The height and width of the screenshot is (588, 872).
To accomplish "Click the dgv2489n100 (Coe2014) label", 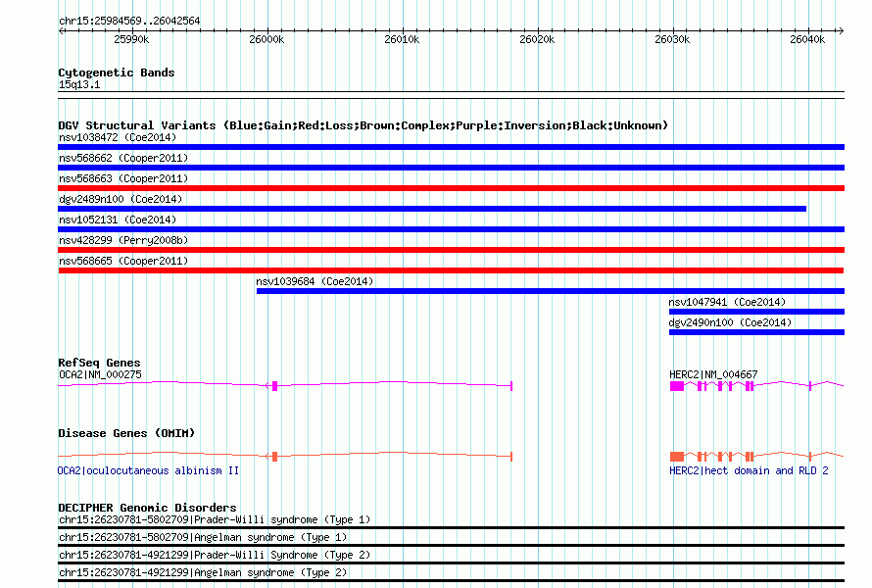I will pos(121,199).
